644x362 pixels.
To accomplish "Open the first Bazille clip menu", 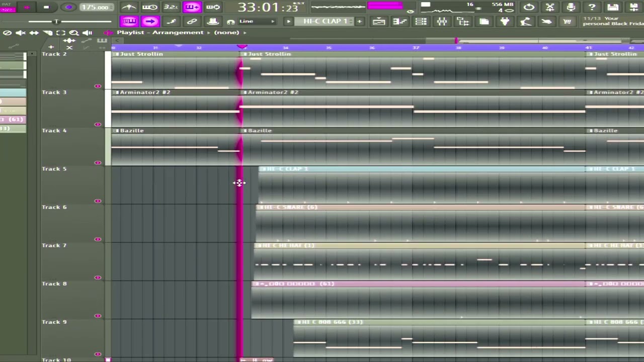I will pyautogui.click(x=116, y=131).
